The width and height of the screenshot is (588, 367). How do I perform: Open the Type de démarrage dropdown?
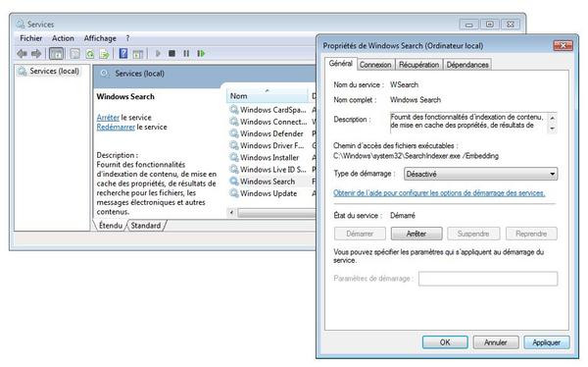pyautogui.click(x=480, y=174)
